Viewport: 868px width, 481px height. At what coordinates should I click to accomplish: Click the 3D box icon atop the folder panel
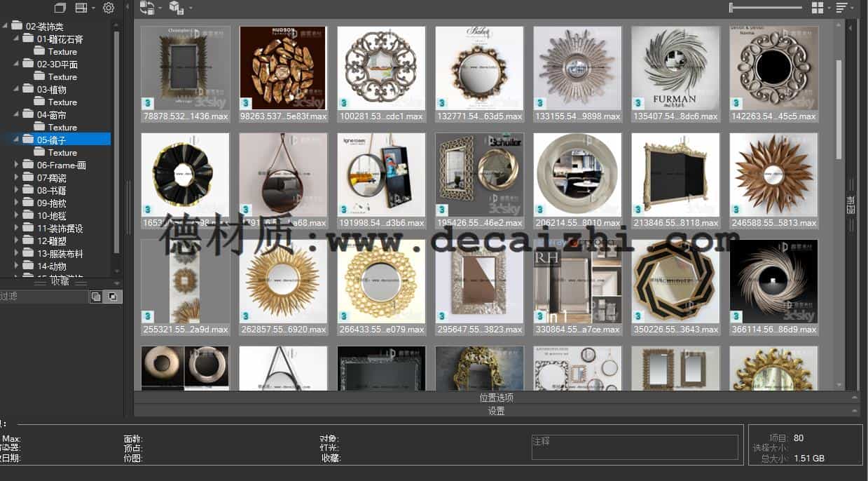pos(60,8)
